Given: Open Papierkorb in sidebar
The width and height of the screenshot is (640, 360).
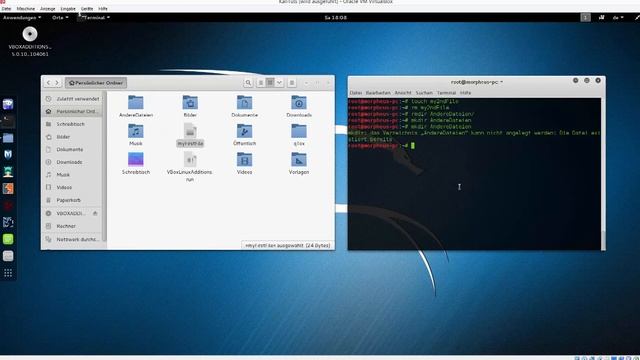Looking at the screenshot, I should click(73, 200).
